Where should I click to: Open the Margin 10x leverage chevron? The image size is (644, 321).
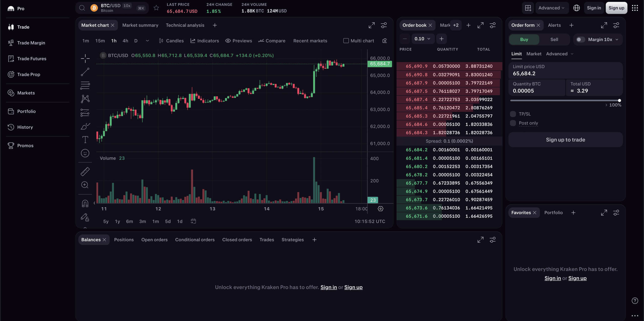tap(617, 39)
